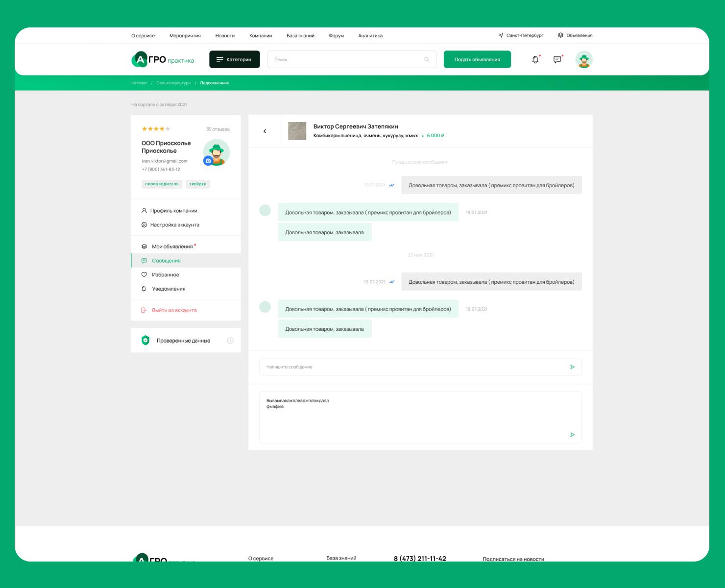Open the chat messages icon in header
725x588 pixels.
click(x=557, y=59)
